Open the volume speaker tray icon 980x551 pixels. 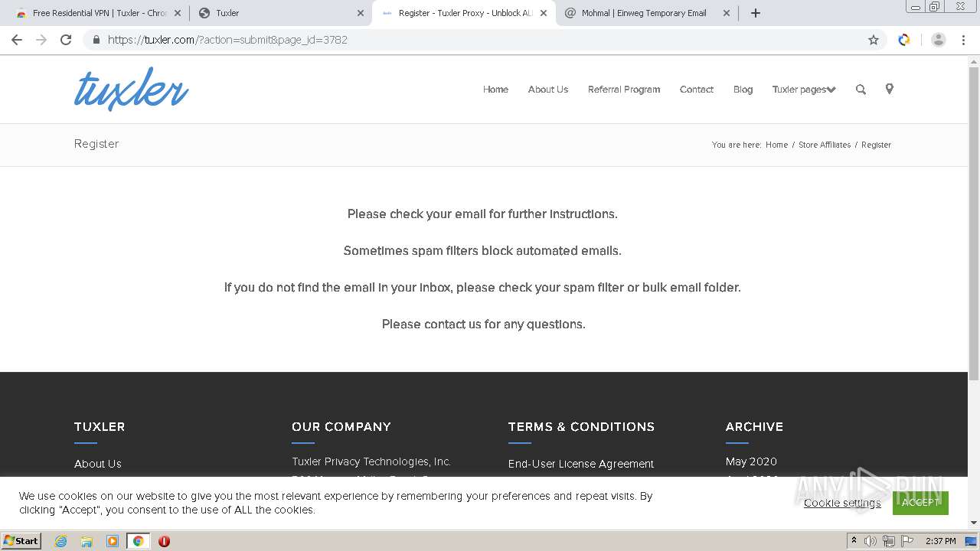(871, 541)
